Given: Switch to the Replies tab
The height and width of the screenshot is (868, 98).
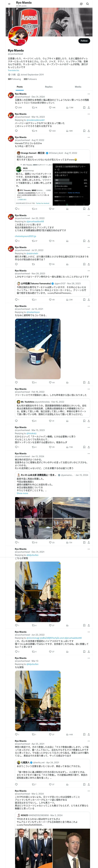Looking at the screenshot, I should pos(49,87).
